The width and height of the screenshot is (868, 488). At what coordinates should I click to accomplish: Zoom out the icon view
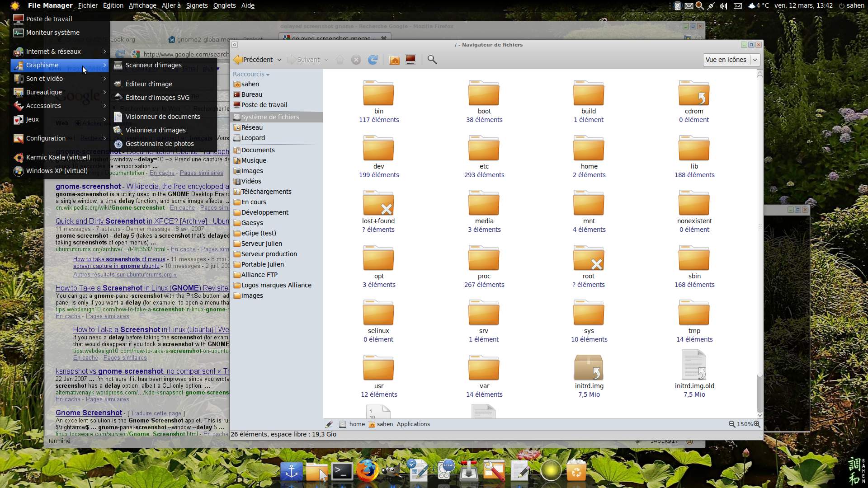732,424
